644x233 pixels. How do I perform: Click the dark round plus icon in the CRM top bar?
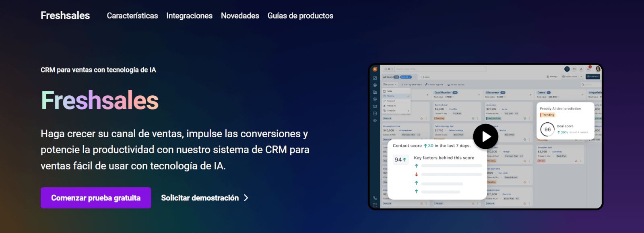[x=567, y=69]
